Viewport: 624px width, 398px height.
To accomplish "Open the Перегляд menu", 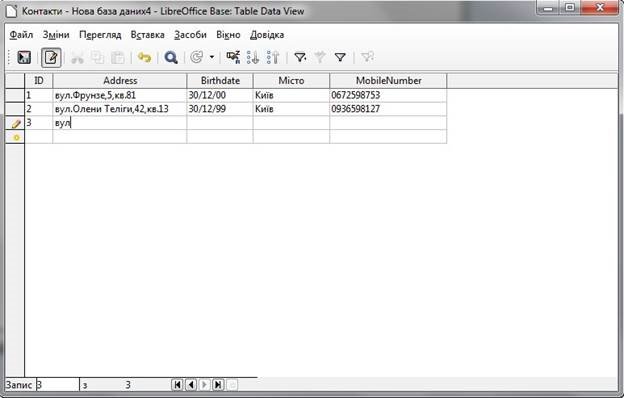I will click(x=100, y=35).
